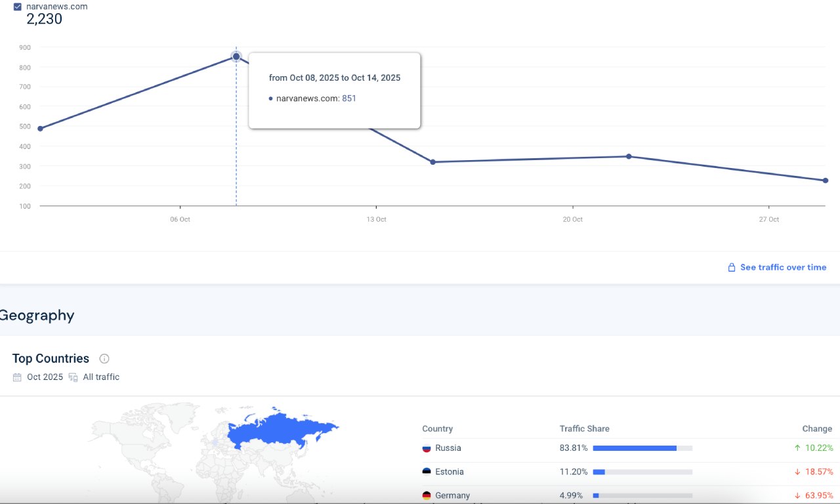Click the calendar icon beside Oct 2025
This screenshot has height=504, width=840.
17,377
